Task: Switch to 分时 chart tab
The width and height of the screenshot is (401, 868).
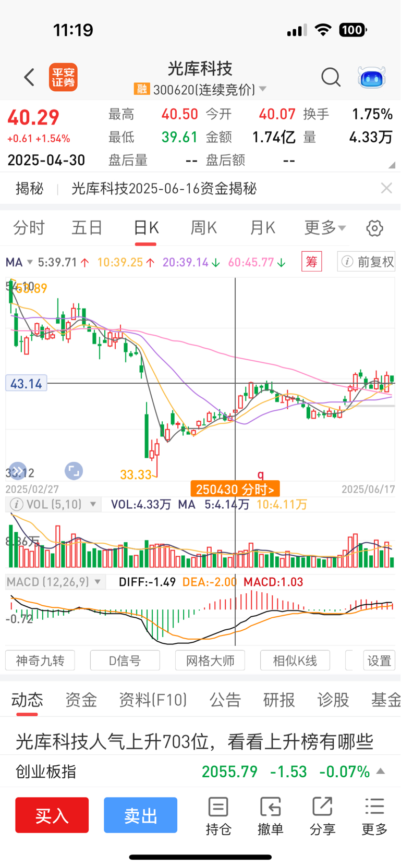Action: (29, 228)
